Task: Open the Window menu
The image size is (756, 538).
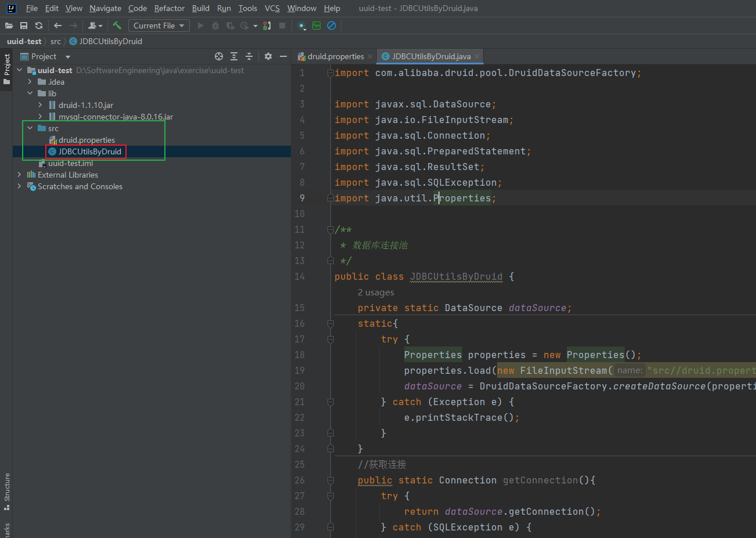Action: (x=302, y=8)
